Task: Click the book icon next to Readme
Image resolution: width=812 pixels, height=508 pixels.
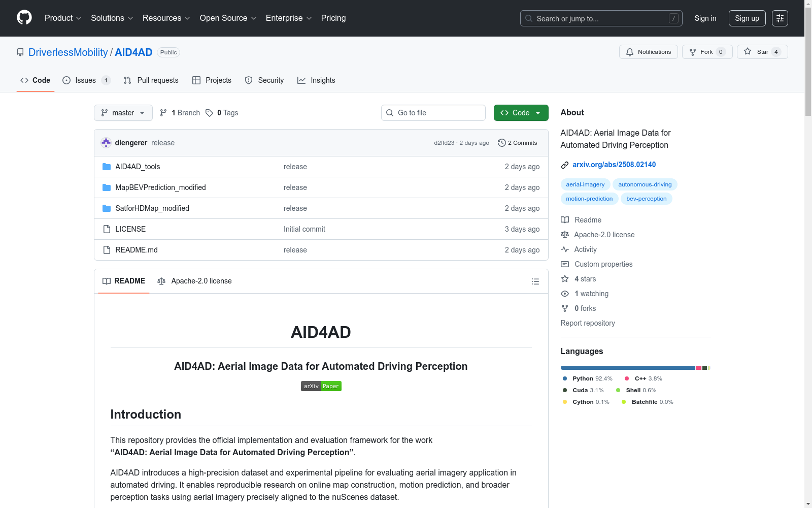Action: coord(565,220)
